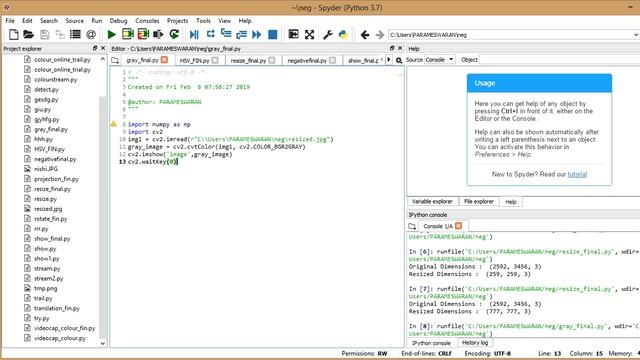Open the file list browse icon
The width and height of the screenshot is (640, 360).
(75, 35)
